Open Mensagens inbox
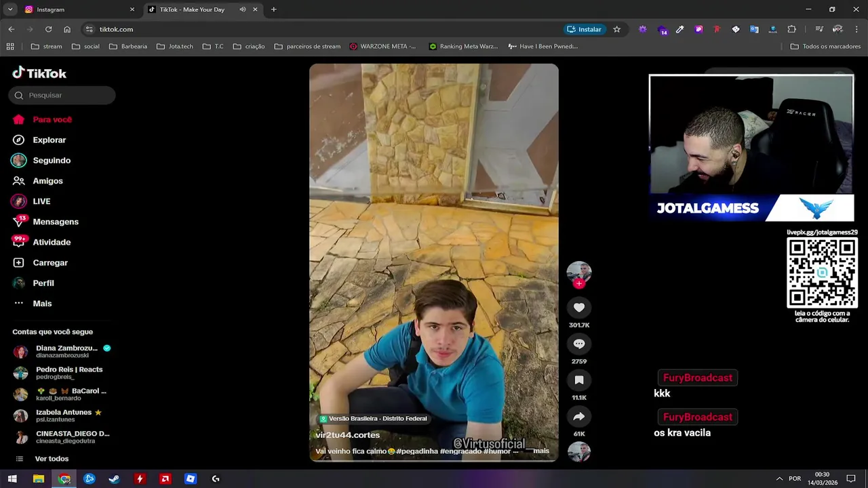Image resolution: width=868 pixels, height=488 pixels. (46, 222)
